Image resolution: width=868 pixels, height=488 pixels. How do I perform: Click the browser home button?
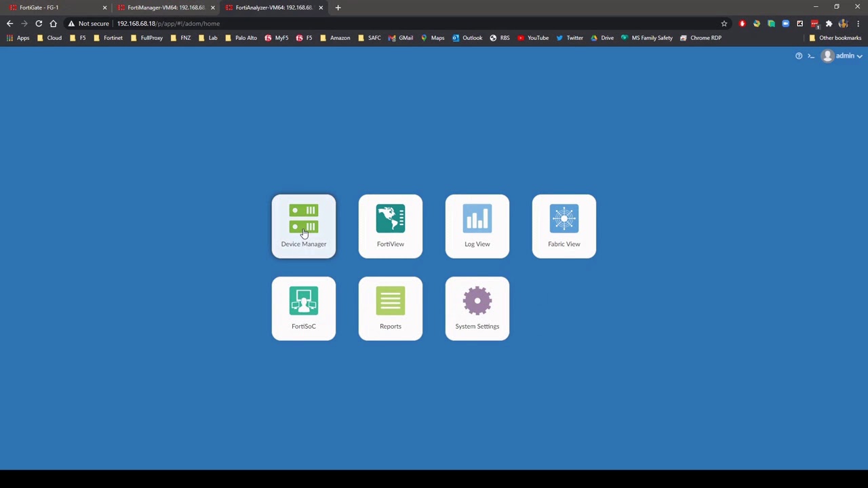pyautogui.click(x=53, y=24)
